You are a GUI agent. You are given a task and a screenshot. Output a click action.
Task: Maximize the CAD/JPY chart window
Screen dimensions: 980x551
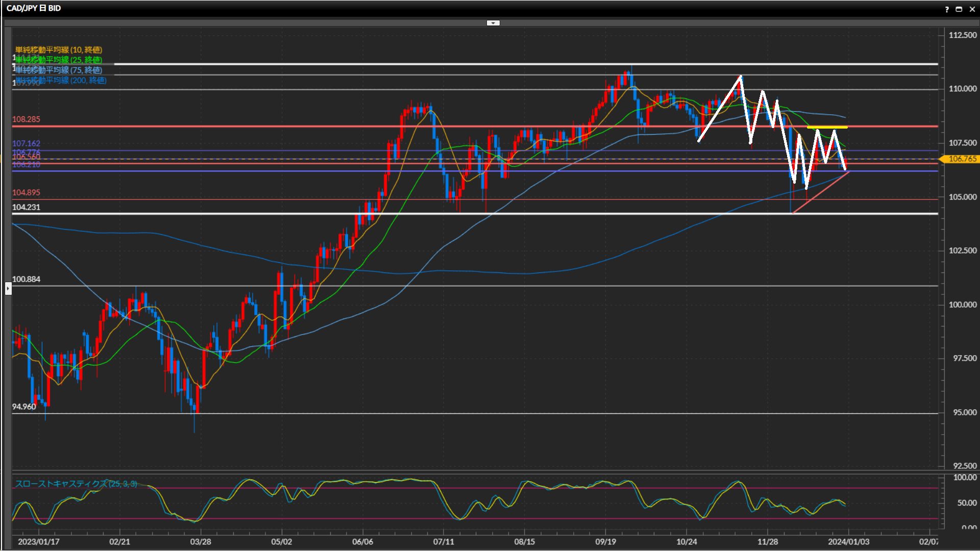click(x=959, y=9)
